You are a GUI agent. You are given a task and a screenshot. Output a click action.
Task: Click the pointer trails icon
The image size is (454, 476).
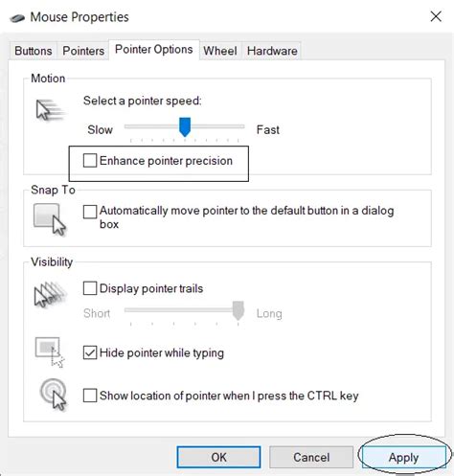pyautogui.click(x=50, y=294)
